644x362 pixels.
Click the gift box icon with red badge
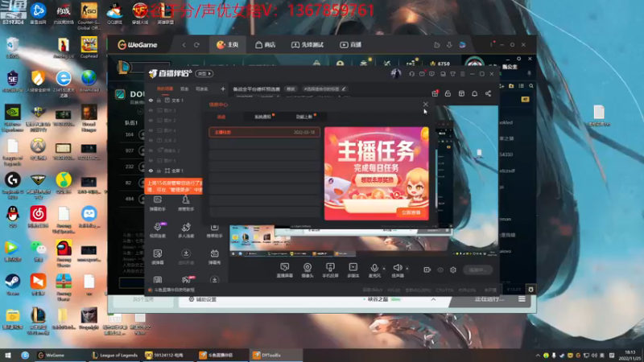(435, 93)
